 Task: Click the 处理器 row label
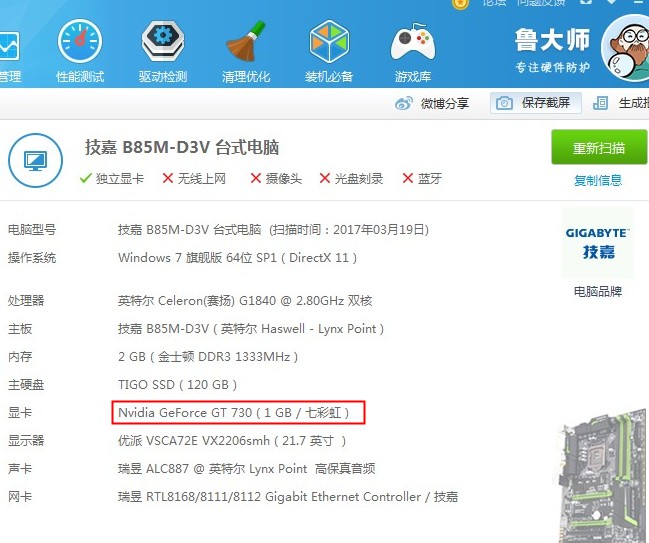click(x=26, y=300)
